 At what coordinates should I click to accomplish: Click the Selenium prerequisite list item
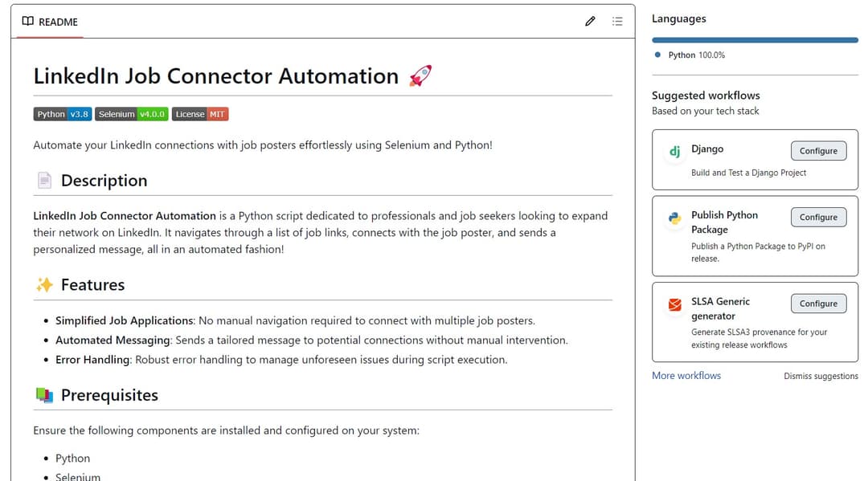[x=78, y=476]
